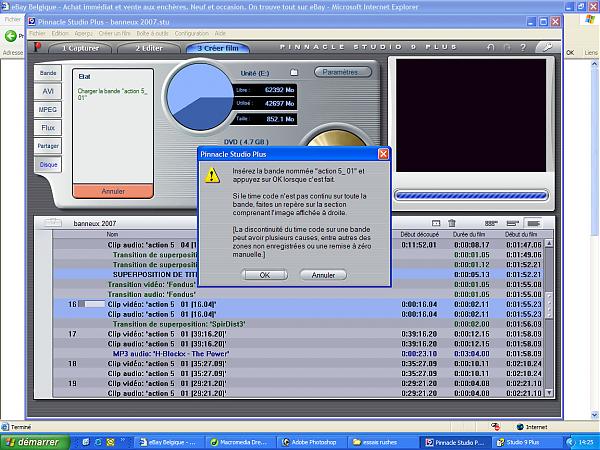The width and height of the screenshot is (600, 450).
Task: Click the Internet zone globe in status bar
Action: [520, 427]
